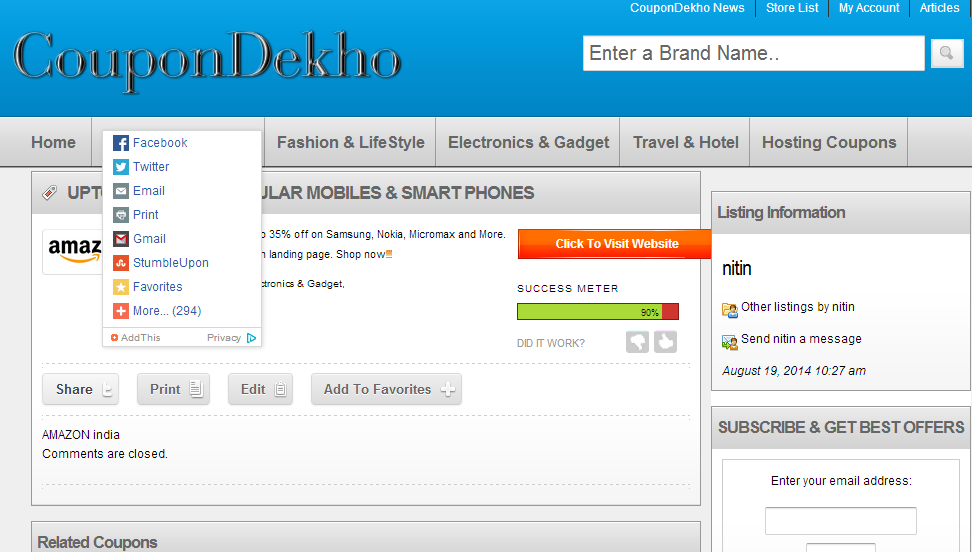Screen dimensions: 972x552
Task: Click the Other listings folder icon
Action: click(x=730, y=309)
